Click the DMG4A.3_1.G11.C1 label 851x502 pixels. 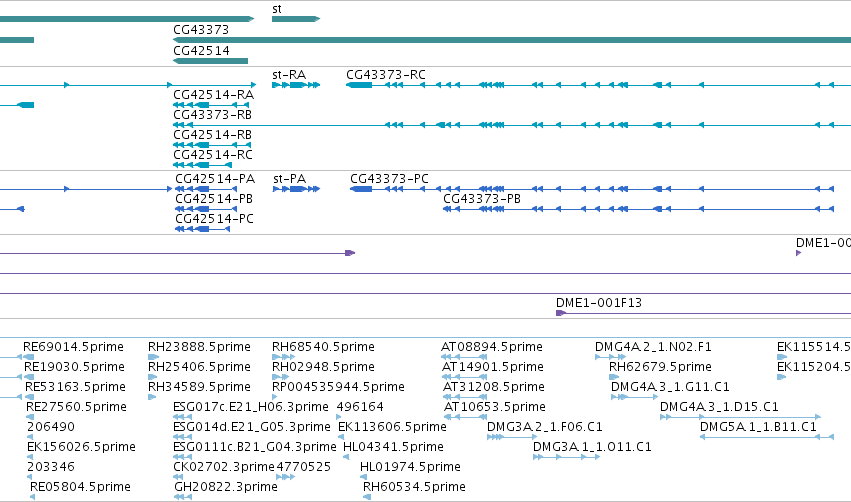670,387
